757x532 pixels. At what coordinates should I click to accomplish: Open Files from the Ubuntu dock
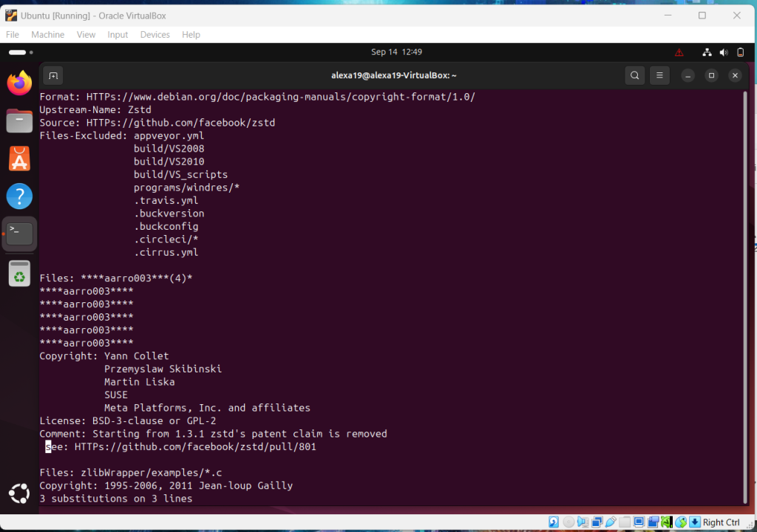(x=19, y=120)
